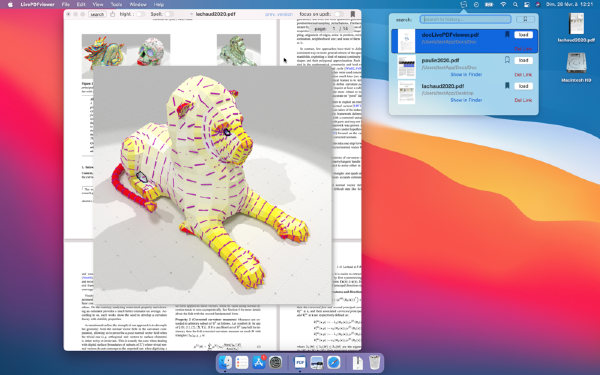Click the bookmark filter button beside the history search
600x375 pixels.
pyautogui.click(x=525, y=19)
